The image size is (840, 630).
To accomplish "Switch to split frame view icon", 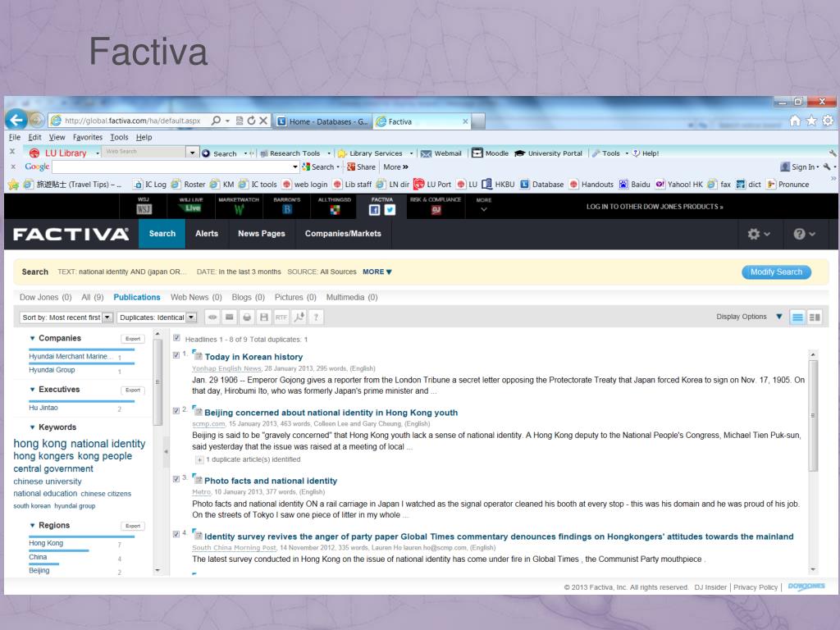I will pos(815,317).
